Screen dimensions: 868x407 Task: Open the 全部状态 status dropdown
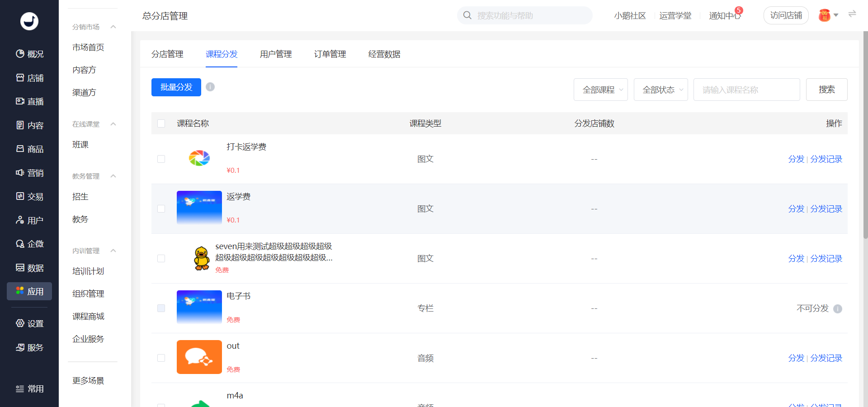tap(661, 90)
